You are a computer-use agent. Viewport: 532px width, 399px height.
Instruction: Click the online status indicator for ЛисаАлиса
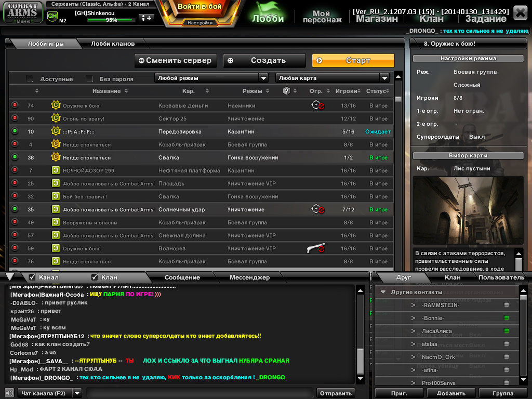click(x=506, y=331)
